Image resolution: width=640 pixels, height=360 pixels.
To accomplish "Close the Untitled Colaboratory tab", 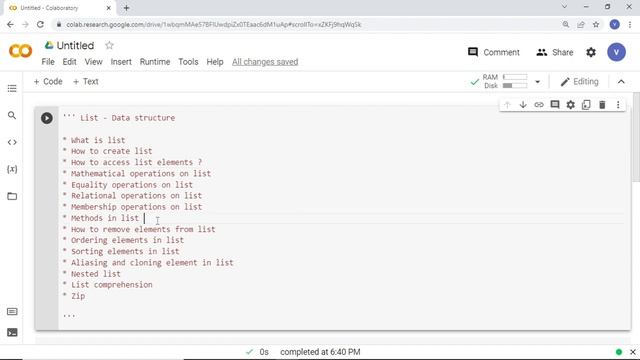I will point(109,8).
